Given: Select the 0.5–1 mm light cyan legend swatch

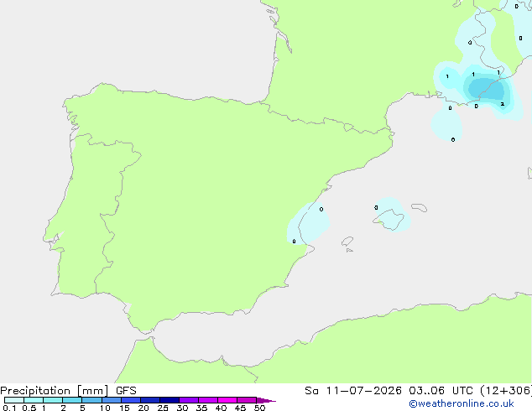Looking at the screenshot, I should 34,400.
